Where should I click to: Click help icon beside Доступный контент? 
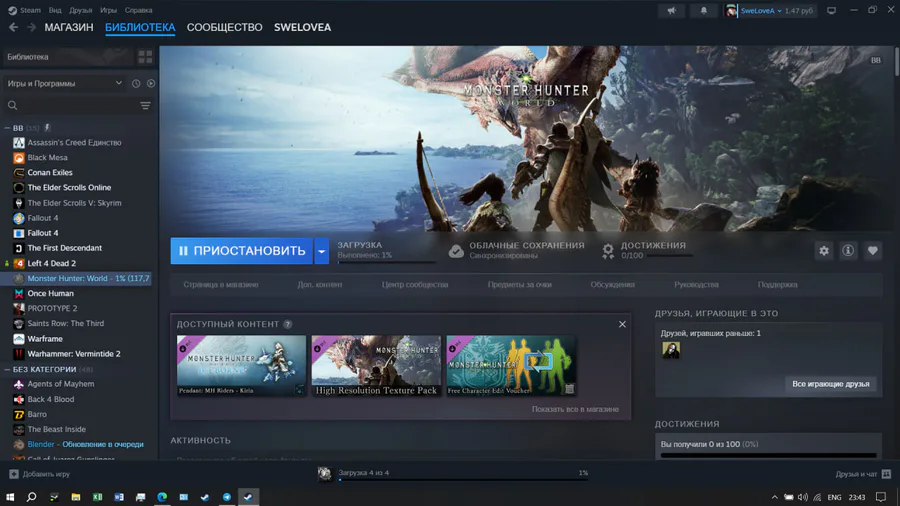[288, 324]
